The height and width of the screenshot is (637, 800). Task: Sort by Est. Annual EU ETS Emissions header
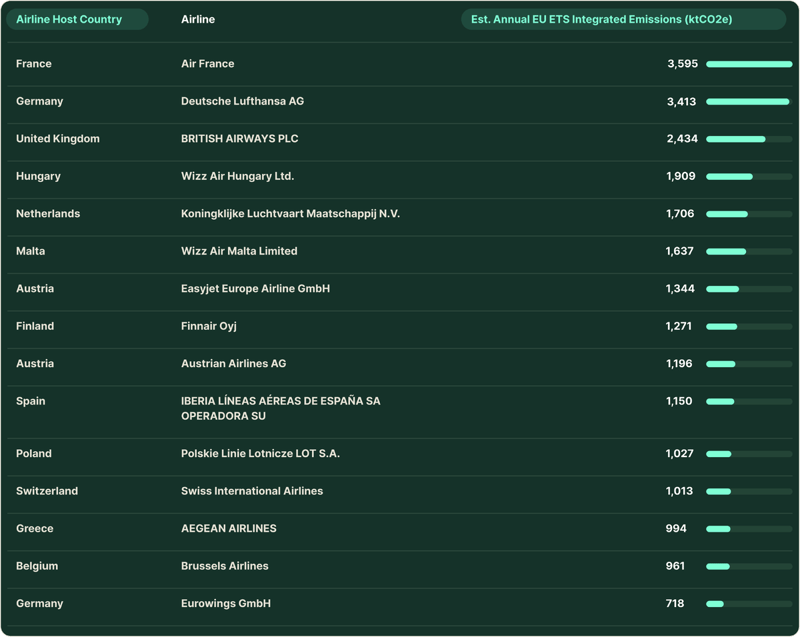point(623,19)
